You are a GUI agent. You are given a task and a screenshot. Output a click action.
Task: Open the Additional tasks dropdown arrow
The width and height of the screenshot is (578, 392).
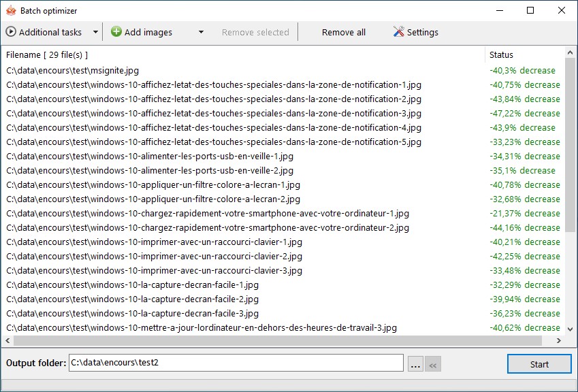coord(95,32)
